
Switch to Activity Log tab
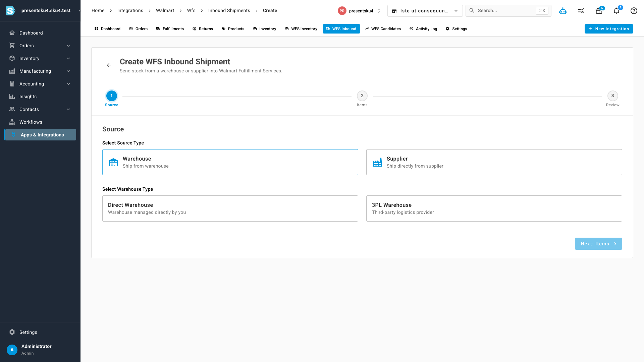423,29
